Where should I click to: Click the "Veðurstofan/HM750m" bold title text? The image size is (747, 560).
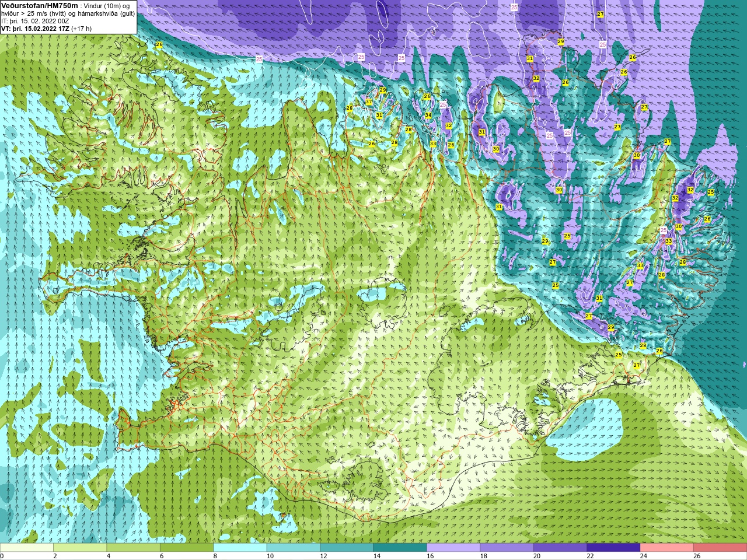pos(39,5)
